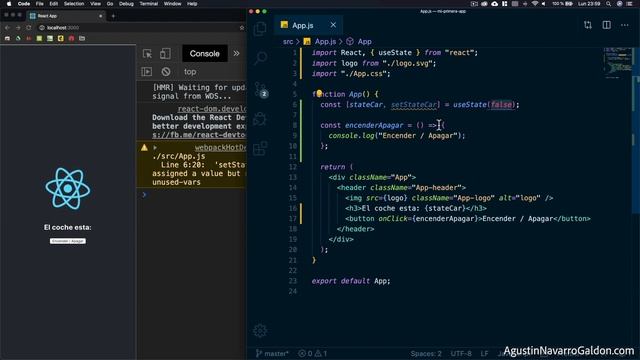Open the errors and warnings status indicator
Screen dimensions: 640x360
(x=313, y=353)
